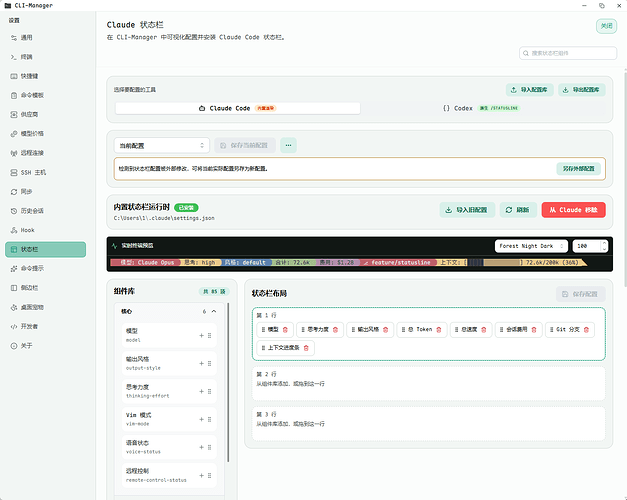Collapse the 核心 component category
The image size is (627, 500).
point(214,311)
